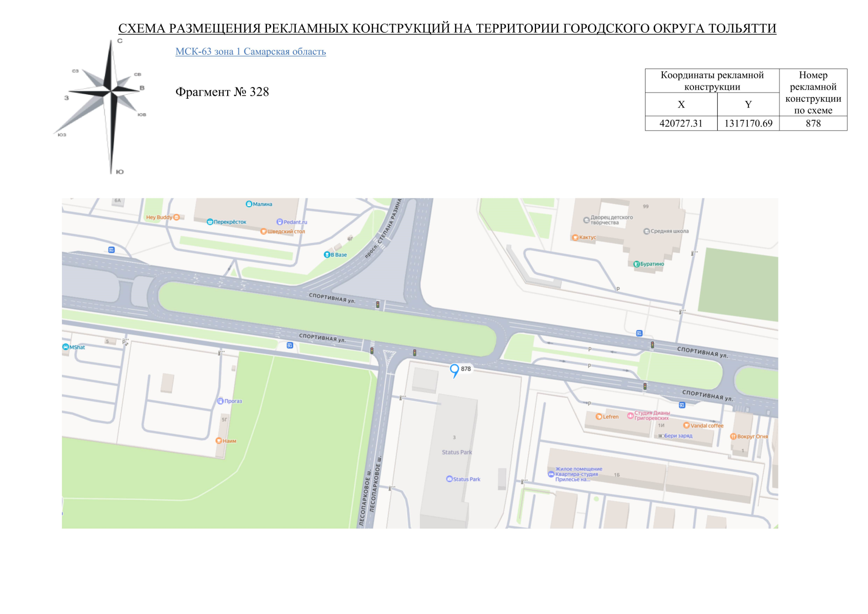Click the Pedant.ru purple service icon

point(279,222)
